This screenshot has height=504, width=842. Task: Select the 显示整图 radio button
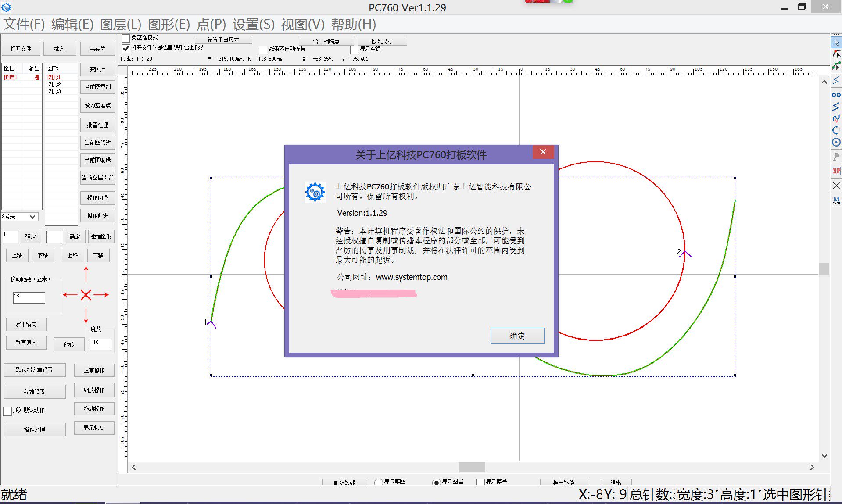coord(378,482)
